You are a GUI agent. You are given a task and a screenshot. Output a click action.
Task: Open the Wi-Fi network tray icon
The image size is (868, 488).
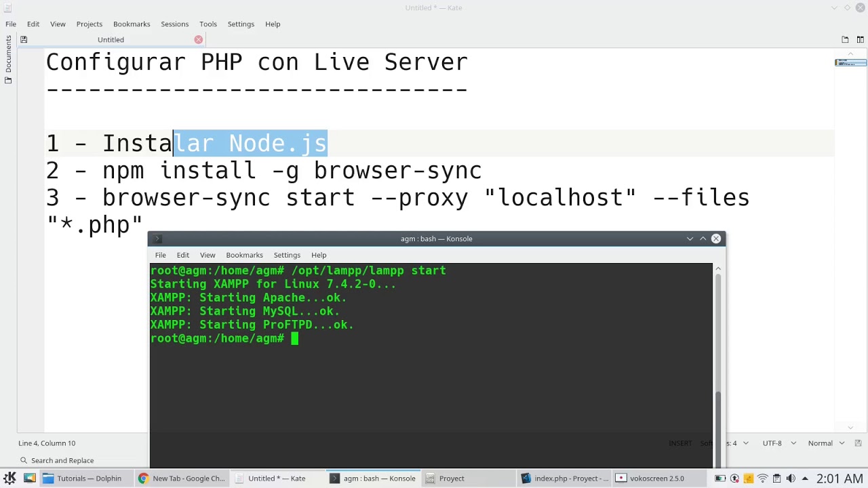(763, 479)
